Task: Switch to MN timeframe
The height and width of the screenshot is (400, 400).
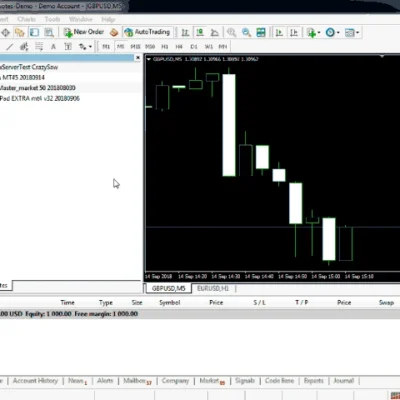Action: [x=223, y=47]
